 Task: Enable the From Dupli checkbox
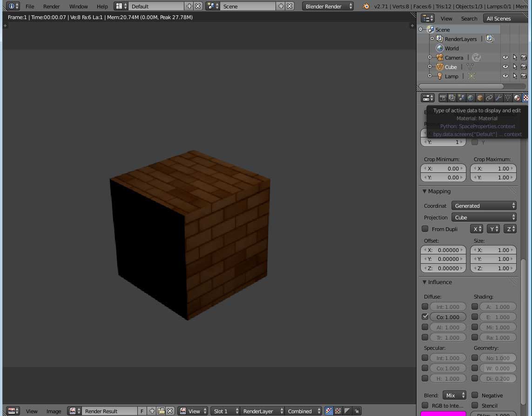pyautogui.click(x=425, y=229)
